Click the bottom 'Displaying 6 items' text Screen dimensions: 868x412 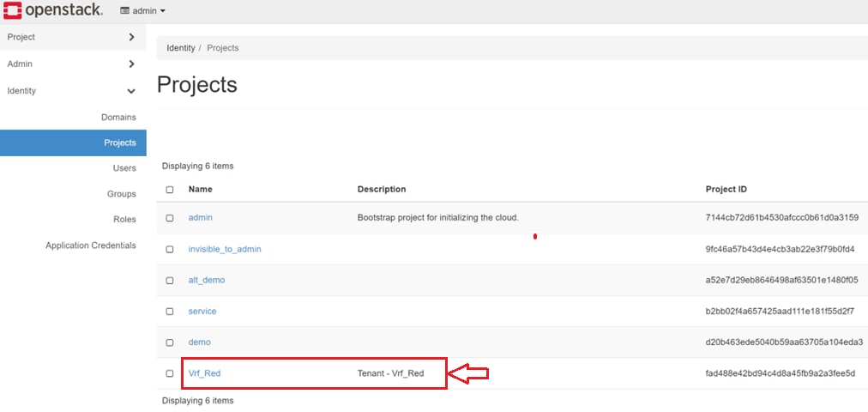tap(197, 400)
